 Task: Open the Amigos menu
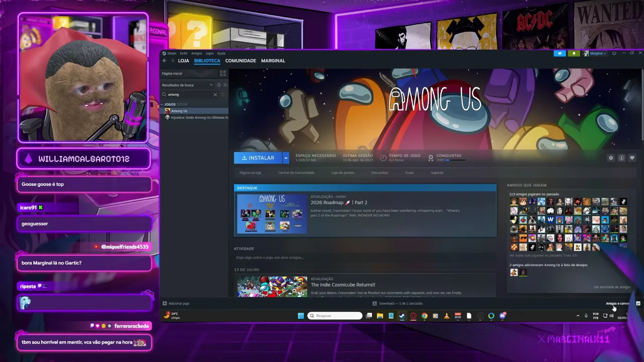pyautogui.click(x=197, y=53)
